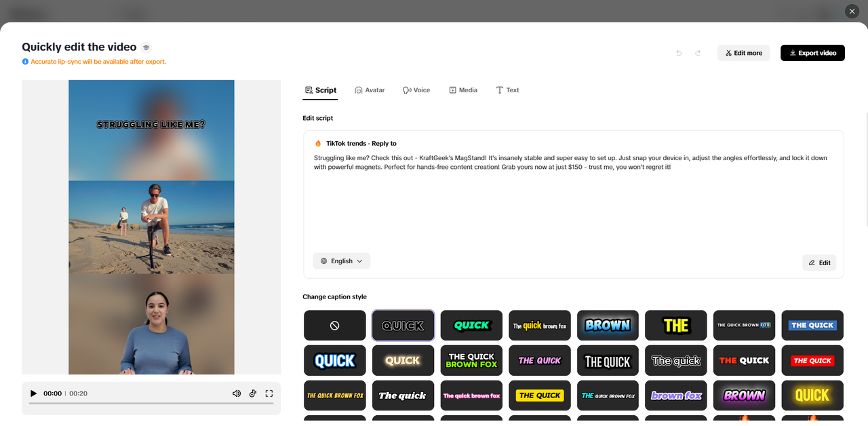Click the Export video button
Viewport: 868px width, 426px height.
pyautogui.click(x=812, y=52)
